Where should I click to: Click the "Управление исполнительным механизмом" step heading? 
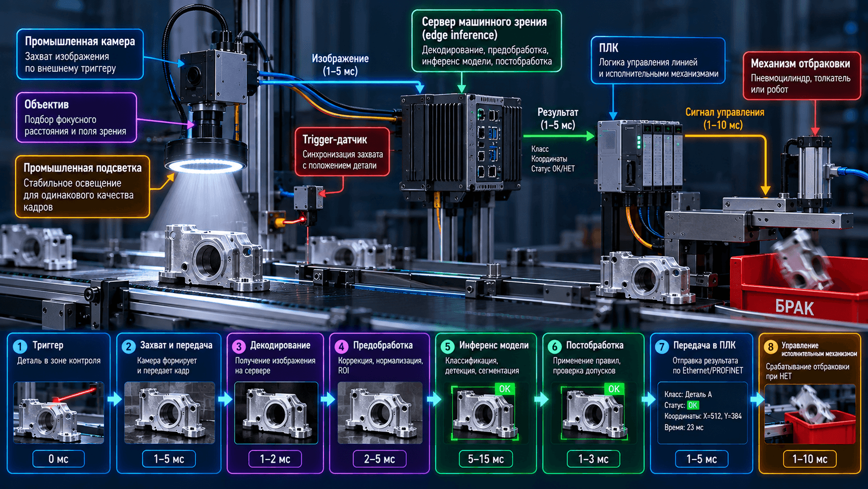pos(819,349)
